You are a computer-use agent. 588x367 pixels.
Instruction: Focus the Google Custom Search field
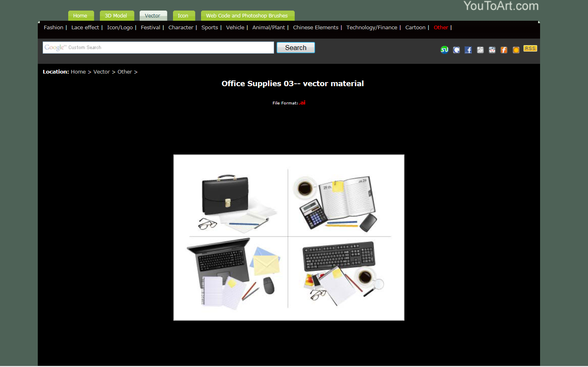coord(158,48)
